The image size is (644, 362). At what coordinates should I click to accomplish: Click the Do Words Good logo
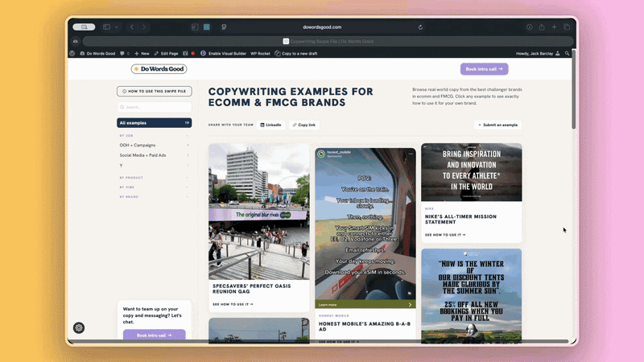click(x=157, y=69)
